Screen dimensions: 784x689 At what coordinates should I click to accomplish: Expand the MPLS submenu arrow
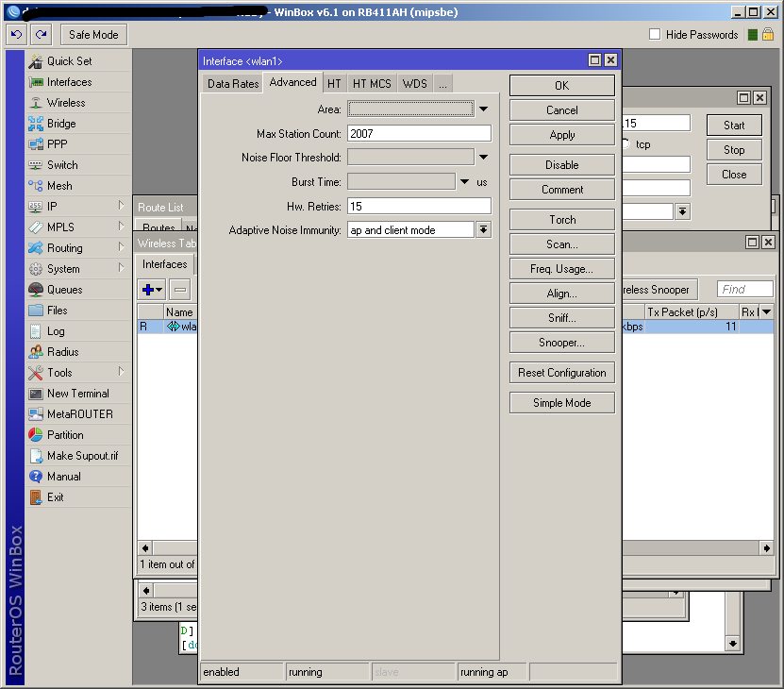click(x=121, y=227)
